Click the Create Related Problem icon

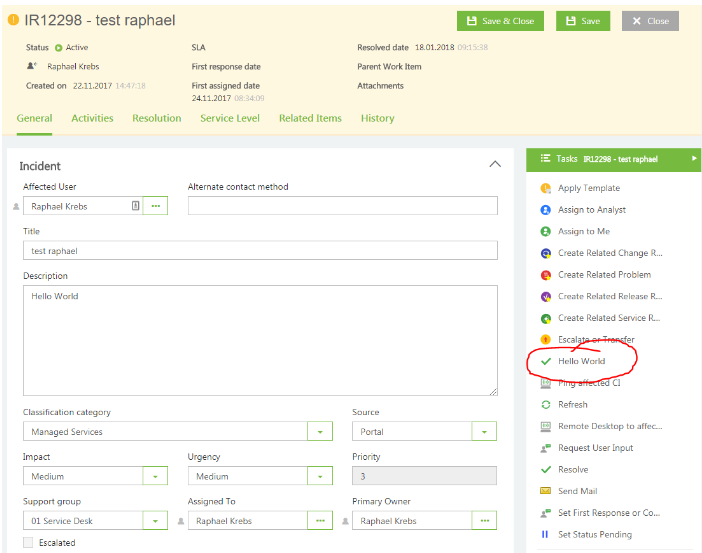545,275
